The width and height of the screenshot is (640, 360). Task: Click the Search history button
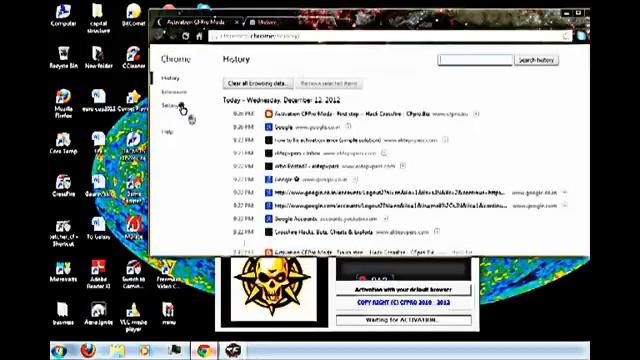tap(536, 60)
